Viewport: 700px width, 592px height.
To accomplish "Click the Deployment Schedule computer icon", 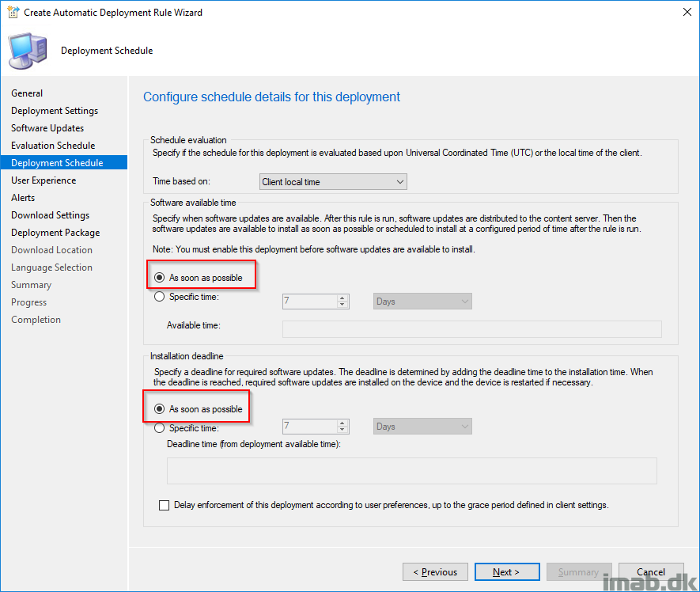I will click(28, 51).
